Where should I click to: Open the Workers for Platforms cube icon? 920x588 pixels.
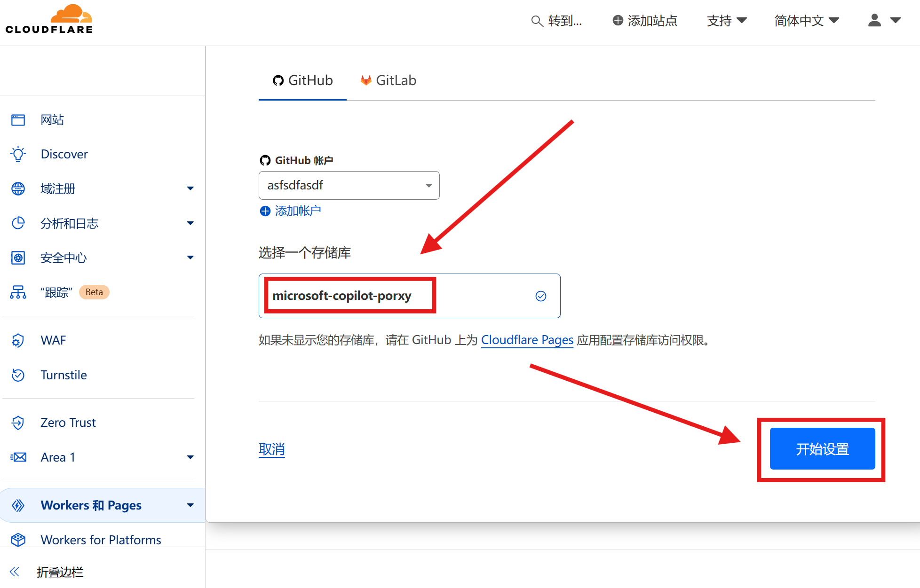pos(18,540)
